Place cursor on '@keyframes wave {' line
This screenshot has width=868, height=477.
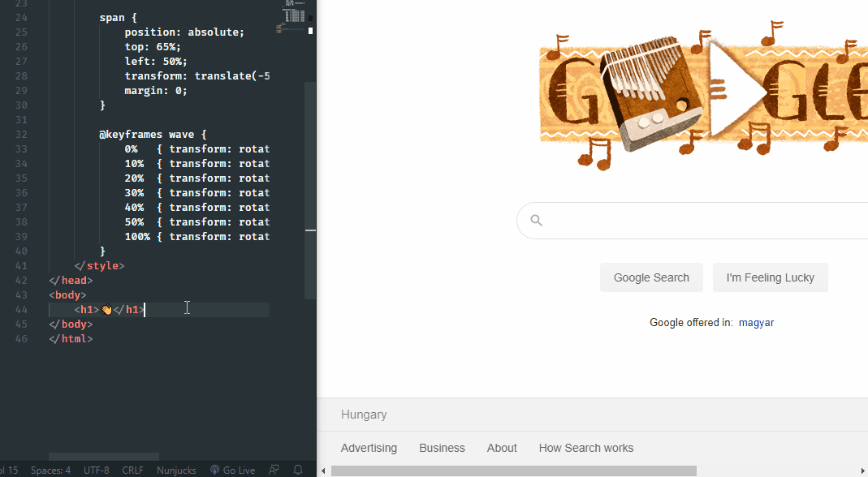coord(153,135)
